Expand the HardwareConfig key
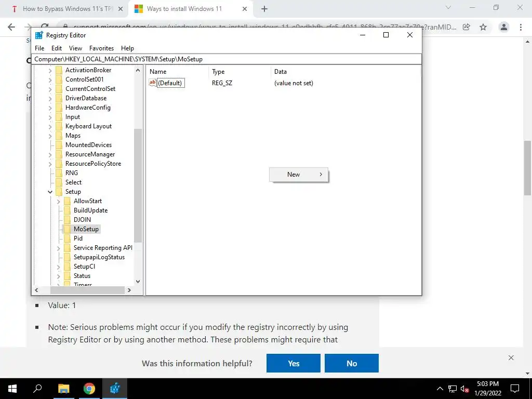This screenshot has height=399, width=532. (x=50, y=108)
